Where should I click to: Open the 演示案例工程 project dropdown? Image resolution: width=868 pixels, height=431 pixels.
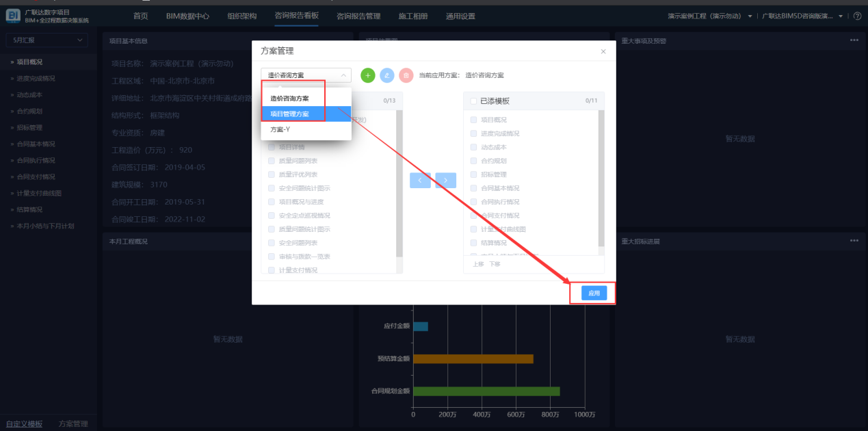710,16
